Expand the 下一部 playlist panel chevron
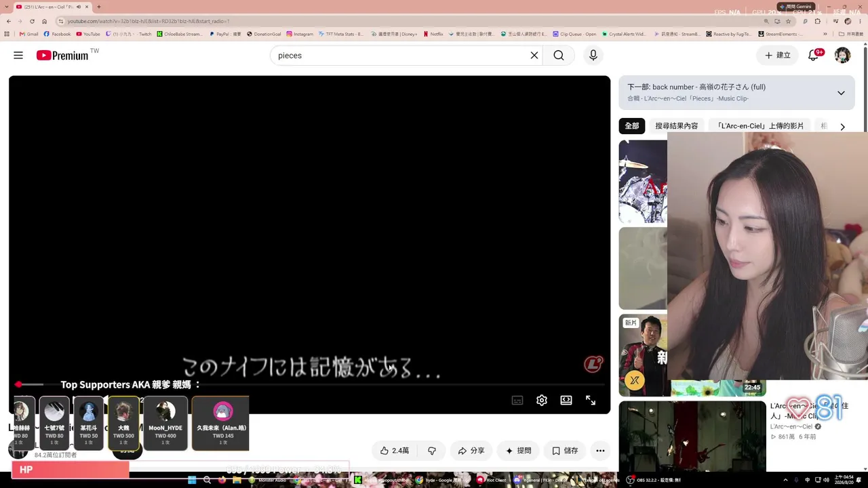The image size is (868, 488). [841, 93]
